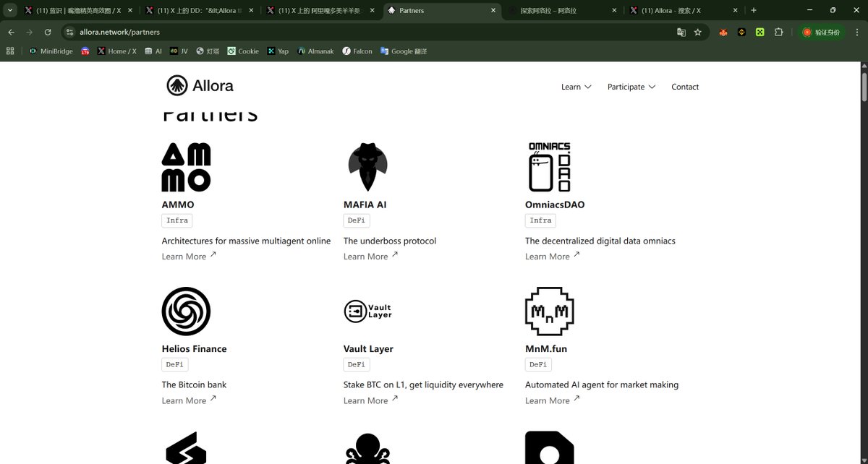
Task: Open the AMMO partner logo
Action: (186, 167)
